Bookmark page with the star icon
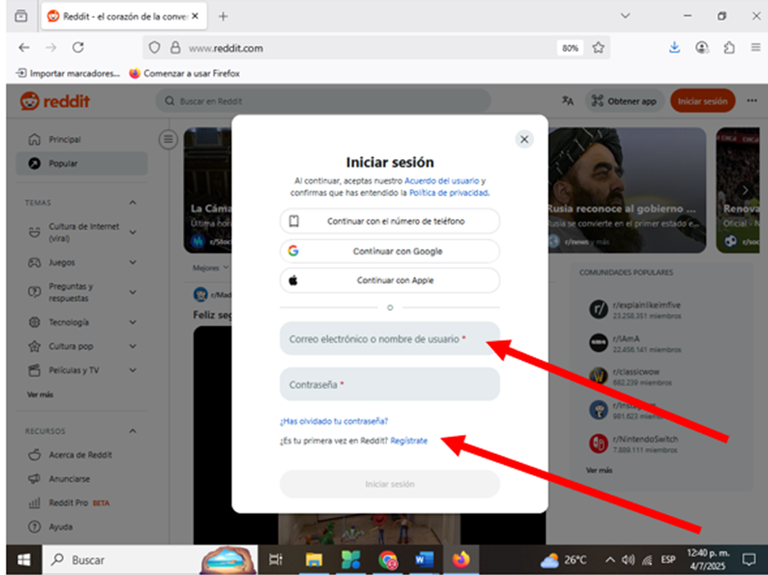The width and height of the screenshot is (768, 575). (598, 48)
